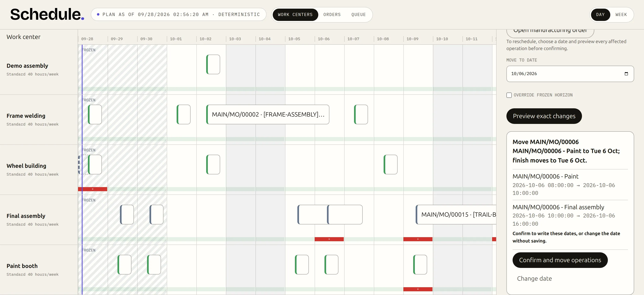Click the Frame welding work center label

26,116
